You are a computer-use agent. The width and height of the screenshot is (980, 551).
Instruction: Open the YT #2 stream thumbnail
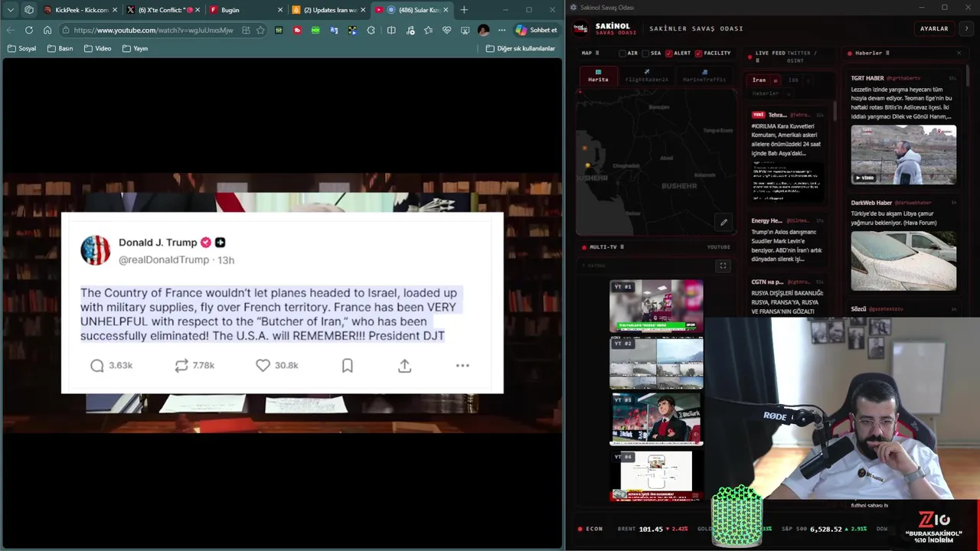tap(656, 363)
